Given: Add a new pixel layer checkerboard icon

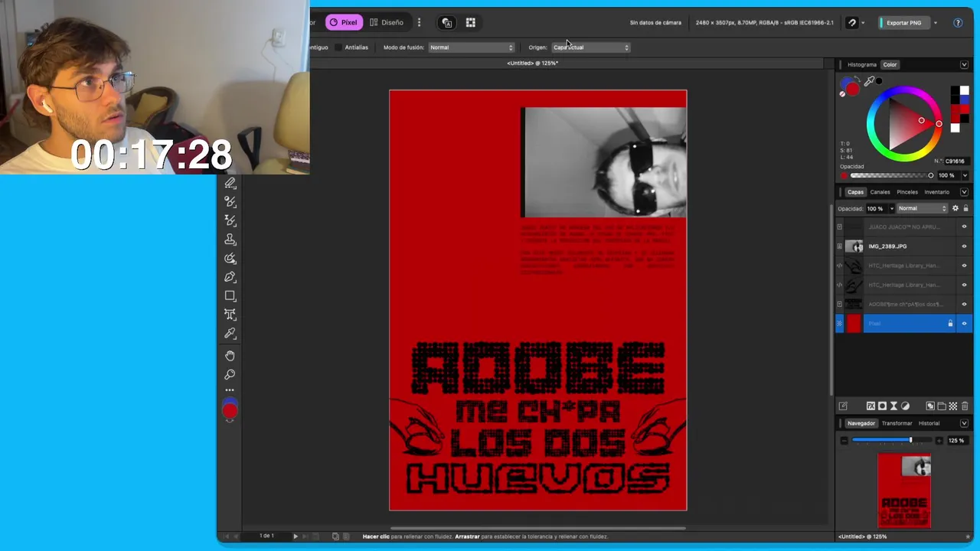Looking at the screenshot, I should (953, 406).
